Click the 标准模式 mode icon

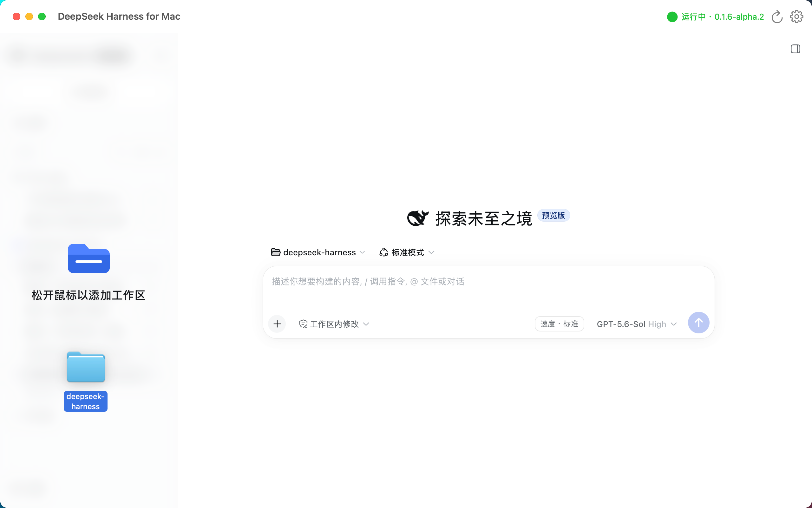pos(383,252)
